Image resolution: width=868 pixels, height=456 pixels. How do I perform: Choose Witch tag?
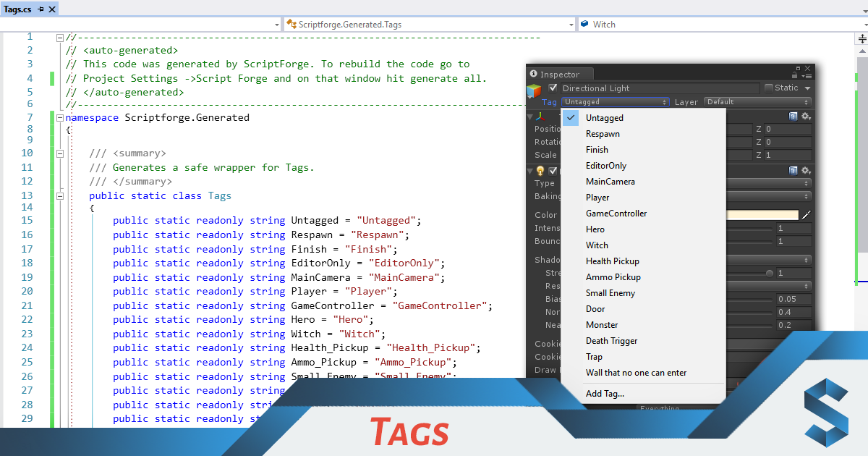pyautogui.click(x=643, y=245)
